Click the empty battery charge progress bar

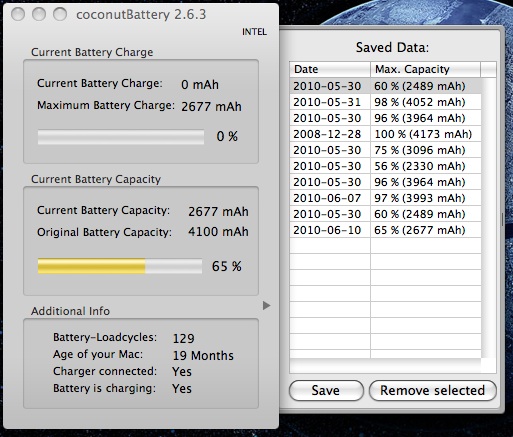coord(121,137)
